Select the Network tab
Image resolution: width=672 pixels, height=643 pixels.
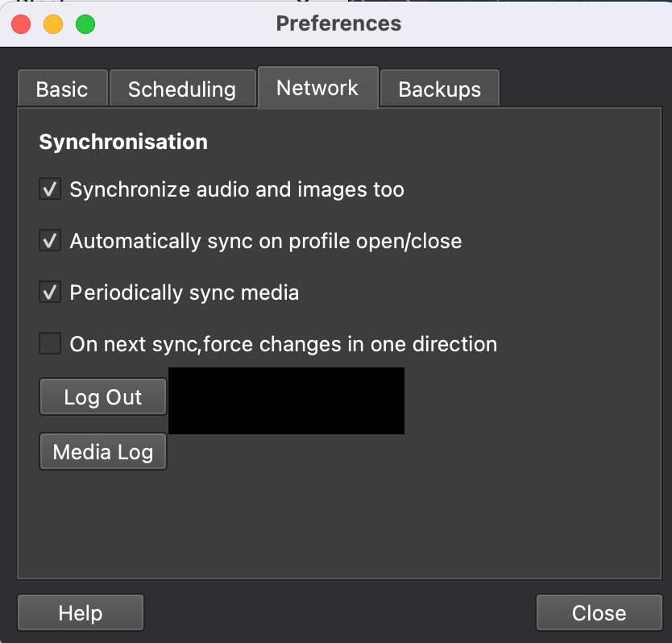coord(317,88)
